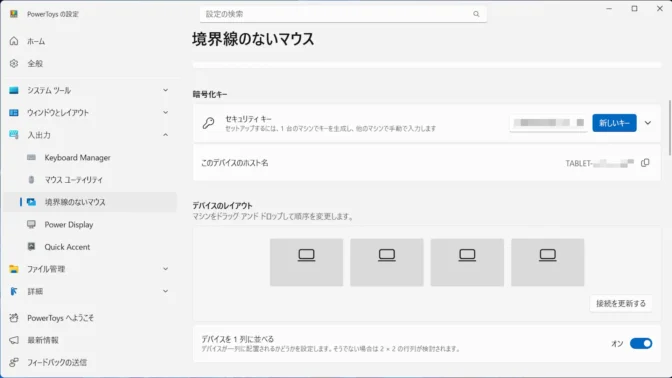Collapse the 入出力 section
Image resolution: width=672 pixels, height=378 pixels.
[89, 135]
